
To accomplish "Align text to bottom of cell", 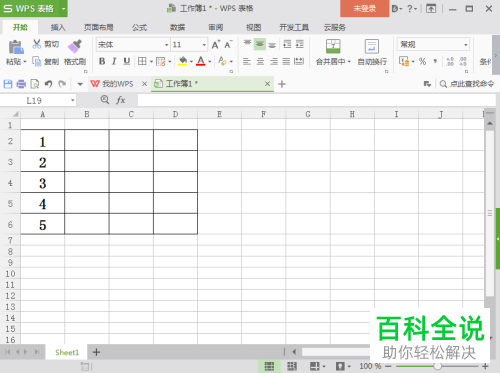I will (272, 44).
